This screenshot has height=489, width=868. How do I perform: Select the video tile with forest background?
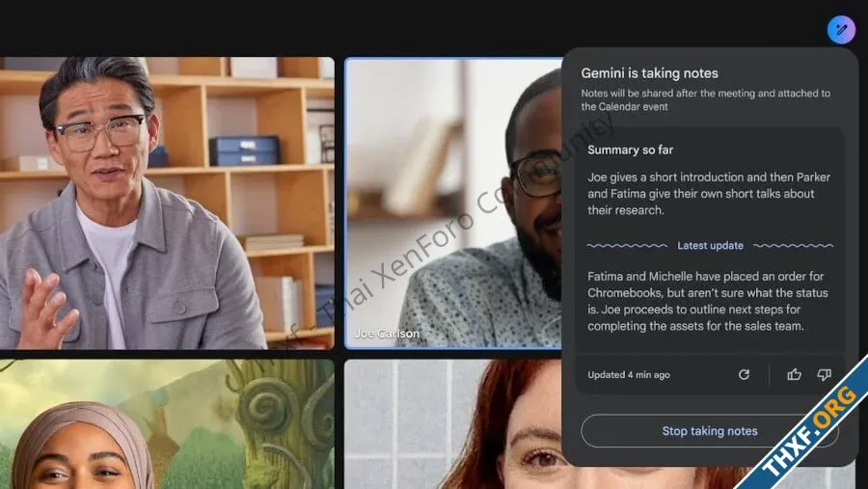(x=167, y=424)
